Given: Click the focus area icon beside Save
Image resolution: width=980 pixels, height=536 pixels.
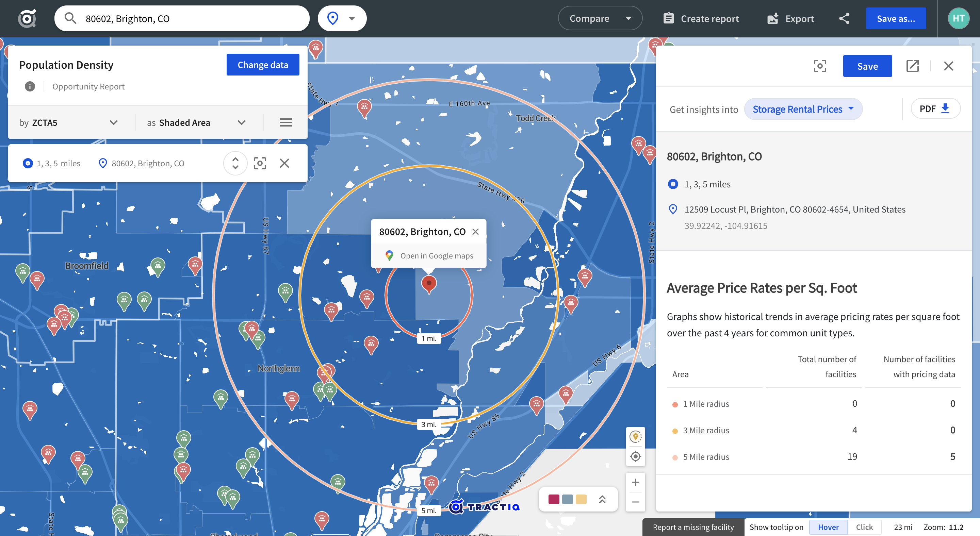Looking at the screenshot, I should point(820,66).
